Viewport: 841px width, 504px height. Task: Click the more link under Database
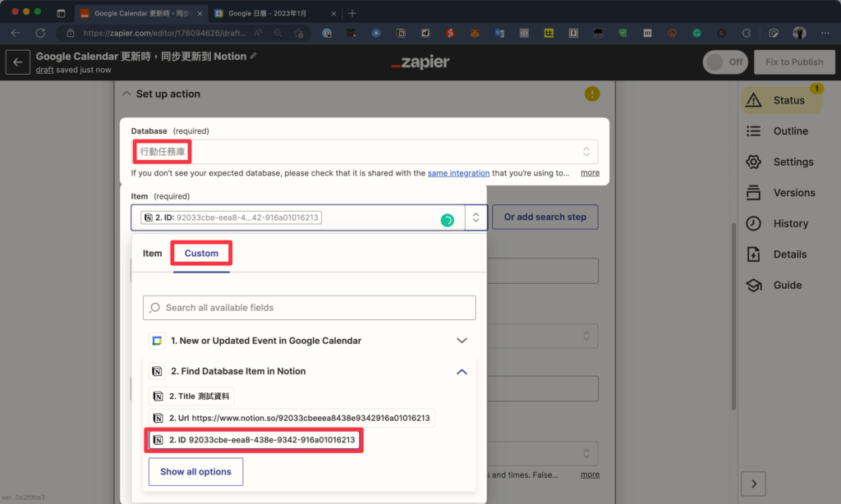(590, 172)
